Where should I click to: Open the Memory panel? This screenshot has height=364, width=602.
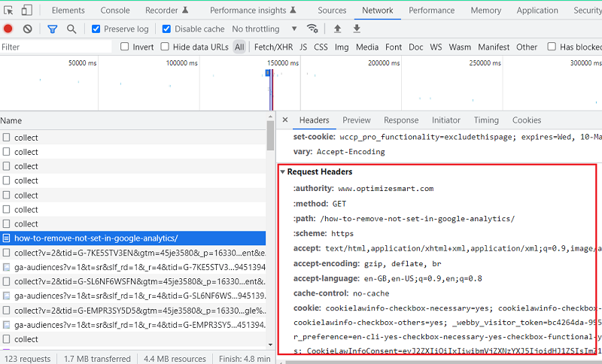485,11
